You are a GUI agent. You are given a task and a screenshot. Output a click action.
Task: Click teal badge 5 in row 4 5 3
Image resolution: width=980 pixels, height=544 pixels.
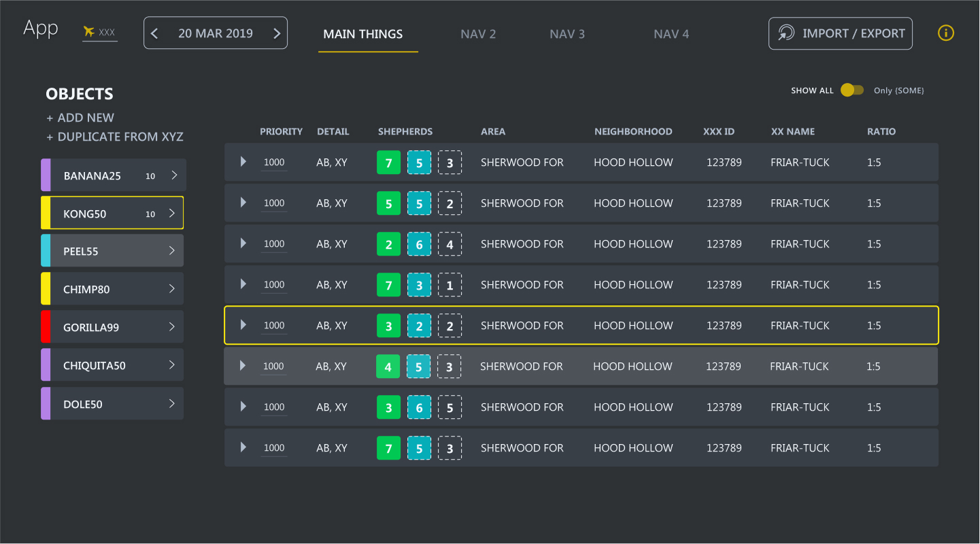(418, 367)
